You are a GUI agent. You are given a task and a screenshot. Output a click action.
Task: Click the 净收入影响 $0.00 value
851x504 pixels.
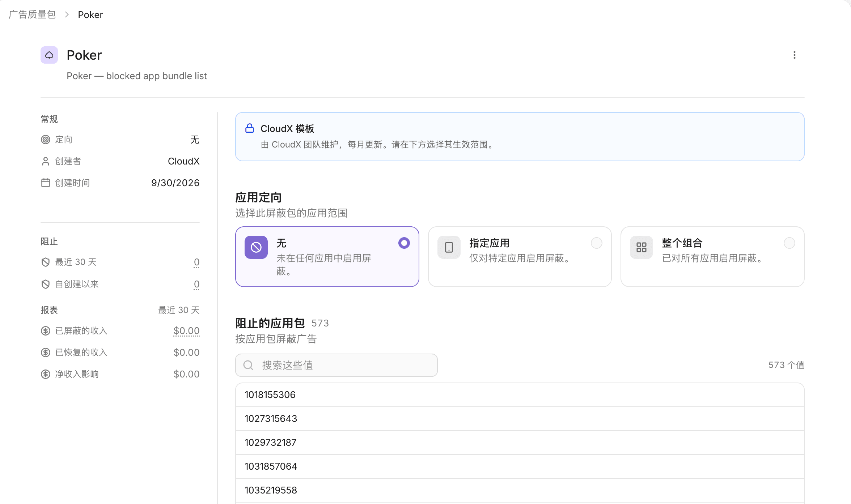pyautogui.click(x=186, y=374)
